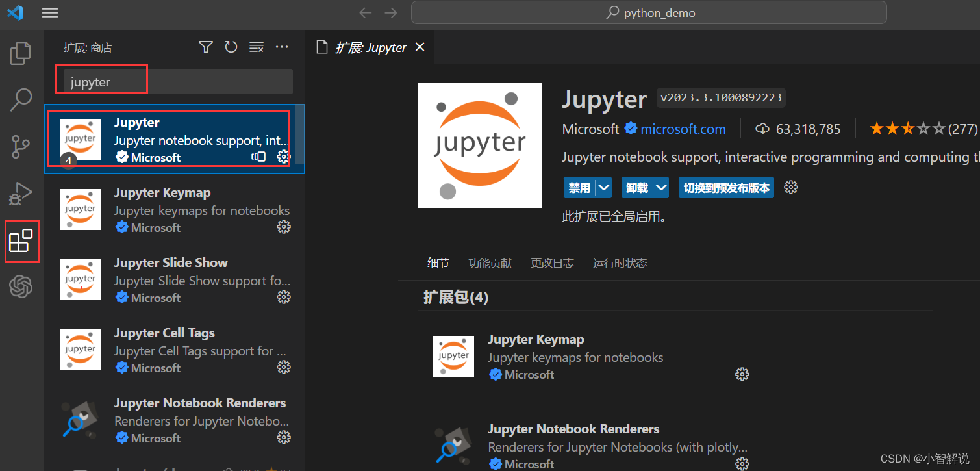Switch to the 细节 tab
The width and height of the screenshot is (980, 471).
click(x=438, y=263)
